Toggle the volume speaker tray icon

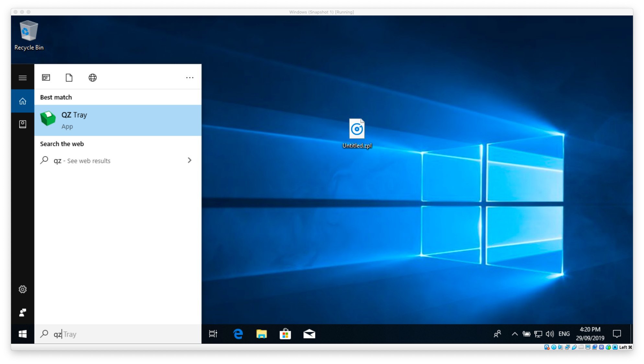coord(550,334)
